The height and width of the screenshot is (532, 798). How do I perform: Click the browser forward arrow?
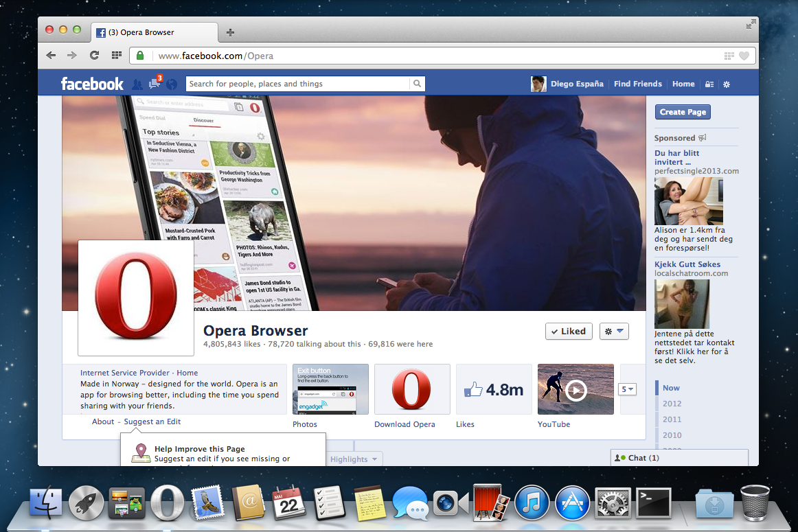[71, 56]
